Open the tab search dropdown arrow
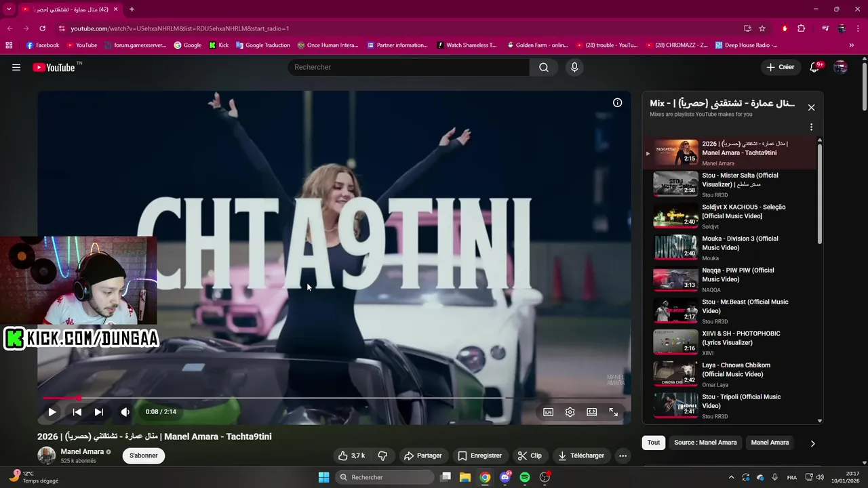The image size is (868, 488). click(9, 9)
